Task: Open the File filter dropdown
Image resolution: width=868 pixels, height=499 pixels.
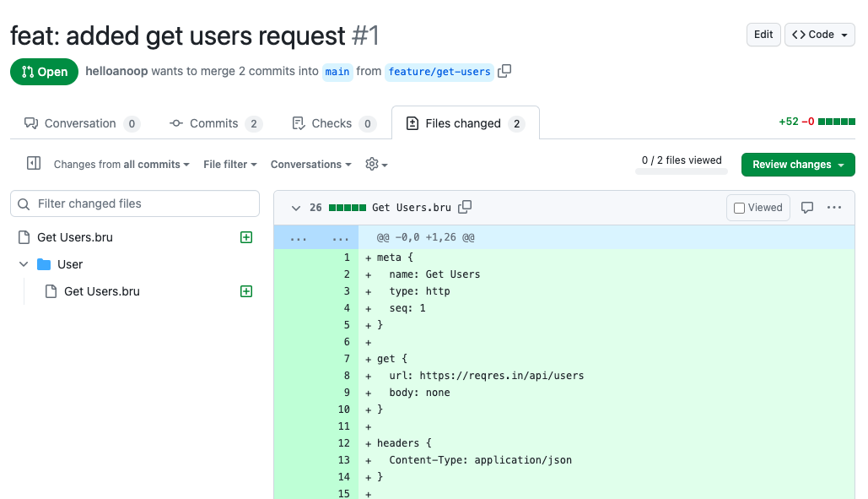Action: point(229,164)
